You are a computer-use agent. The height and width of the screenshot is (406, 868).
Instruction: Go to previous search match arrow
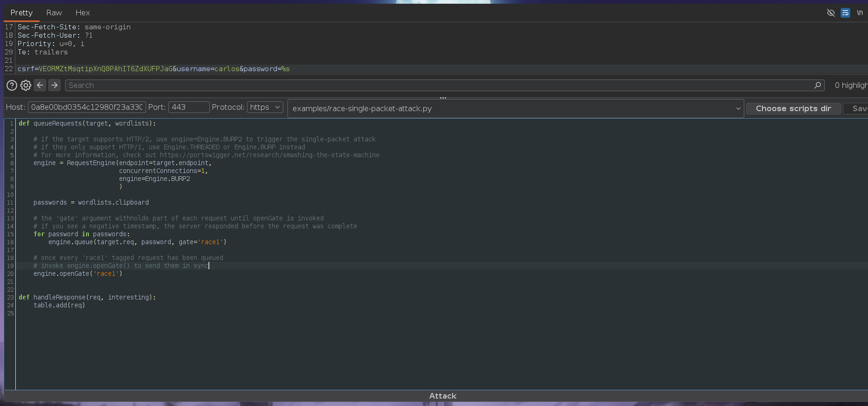(40, 85)
